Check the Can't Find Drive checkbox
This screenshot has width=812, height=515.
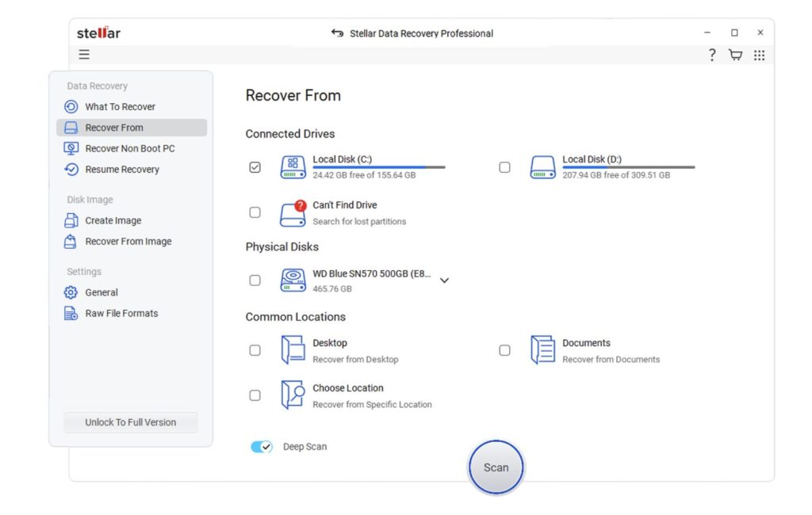(x=255, y=212)
